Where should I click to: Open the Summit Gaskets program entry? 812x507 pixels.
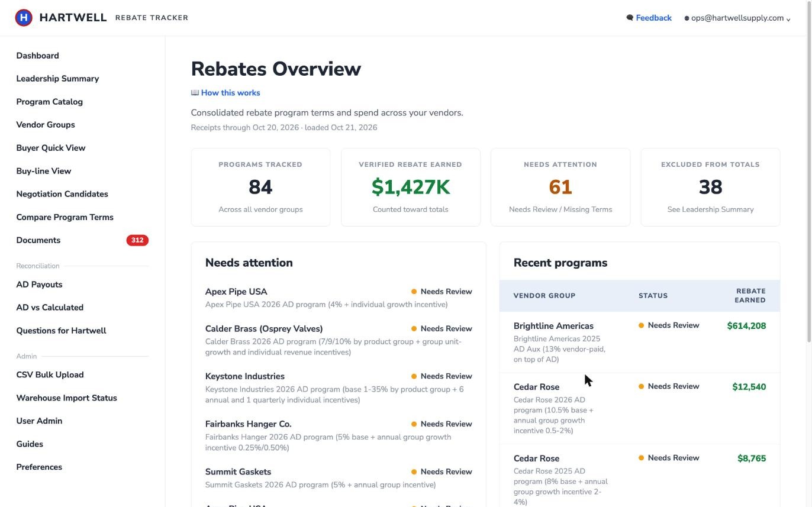point(339,478)
